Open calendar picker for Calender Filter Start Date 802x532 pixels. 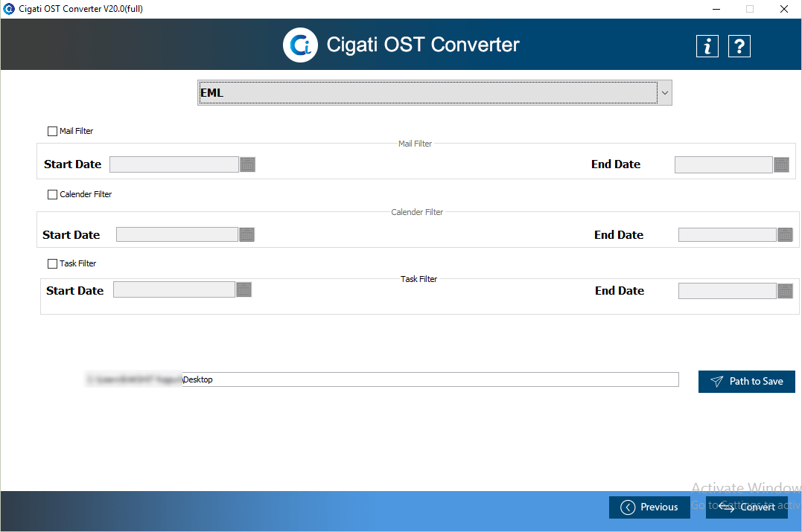[247, 234]
